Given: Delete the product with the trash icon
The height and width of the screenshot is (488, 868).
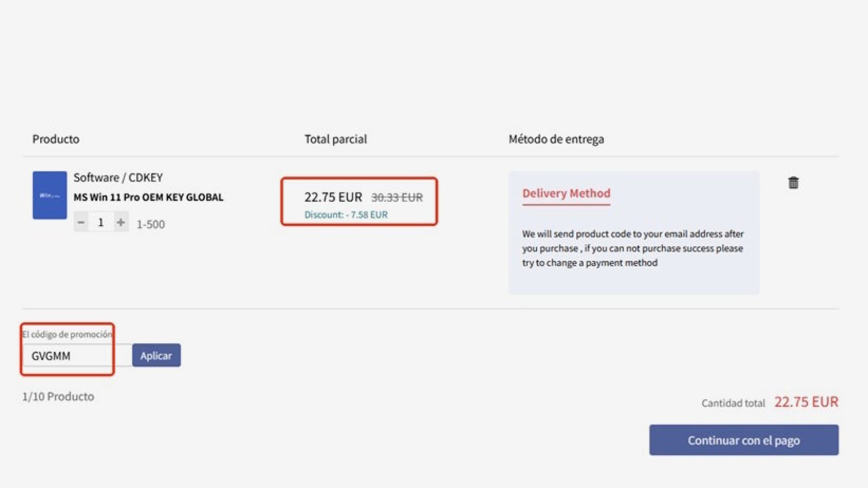Looking at the screenshot, I should point(793,183).
